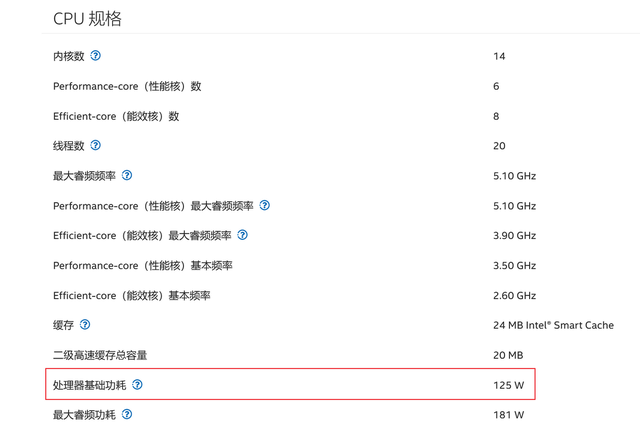Select the 3.90 GHz frequency value
The height and width of the screenshot is (434, 640).
(x=515, y=235)
